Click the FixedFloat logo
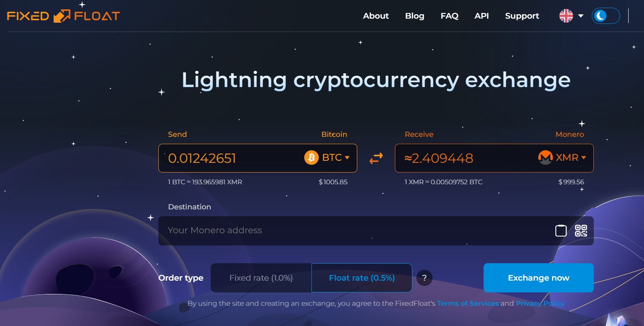This screenshot has width=644, height=326. (x=64, y=16)
